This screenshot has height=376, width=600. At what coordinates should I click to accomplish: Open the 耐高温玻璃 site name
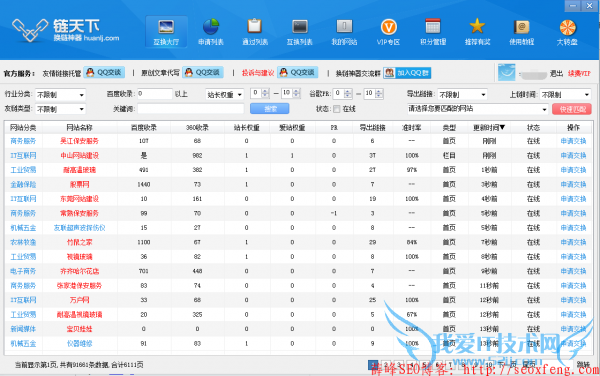tap(79, 170)
